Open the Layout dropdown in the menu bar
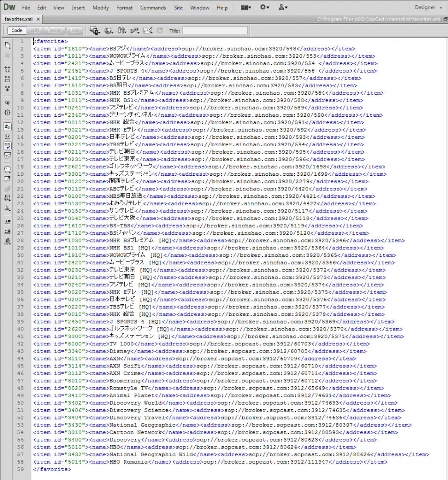The height and width of the screenshot is (480, 448). pyautogui.click(x=246, y=7)
